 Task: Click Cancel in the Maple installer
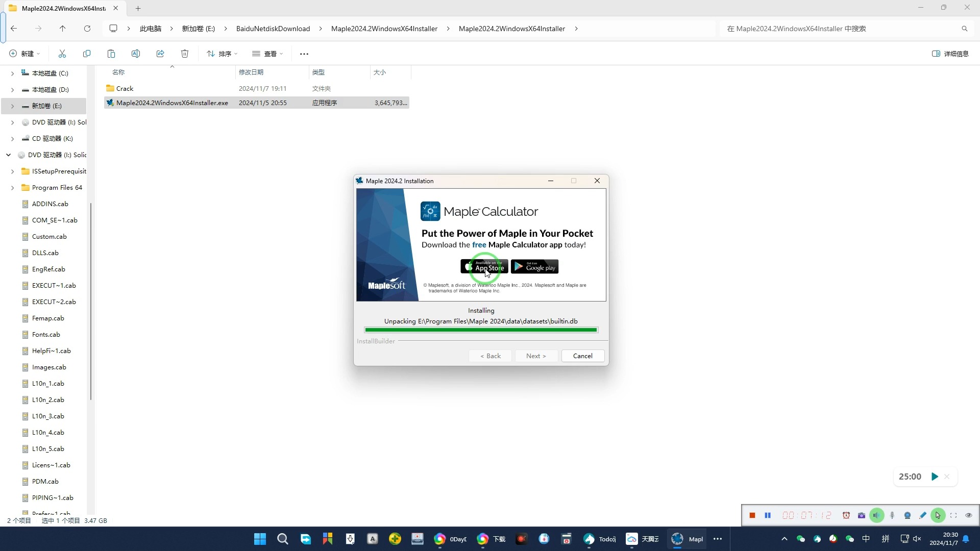click(582, 356)
